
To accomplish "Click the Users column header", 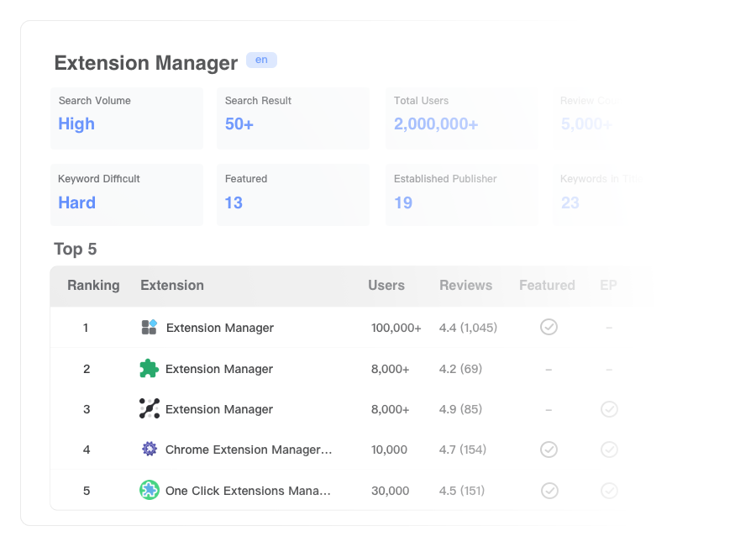I will [x=386, y=285].
